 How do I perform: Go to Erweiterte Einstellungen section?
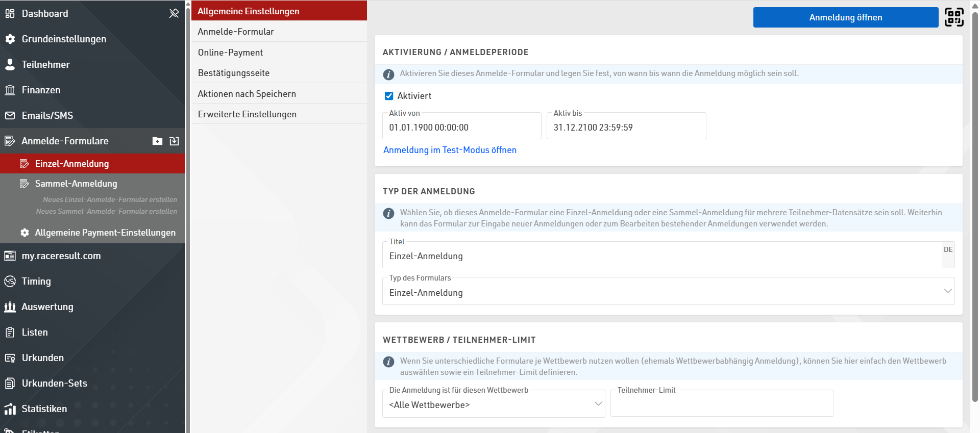tap(247, 114)
